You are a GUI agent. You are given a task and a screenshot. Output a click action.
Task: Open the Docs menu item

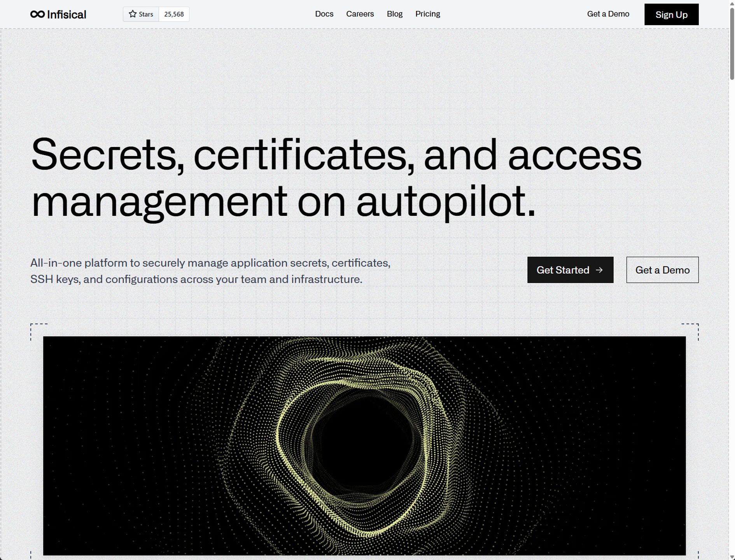pyautogui.click(x=324, y=14)
